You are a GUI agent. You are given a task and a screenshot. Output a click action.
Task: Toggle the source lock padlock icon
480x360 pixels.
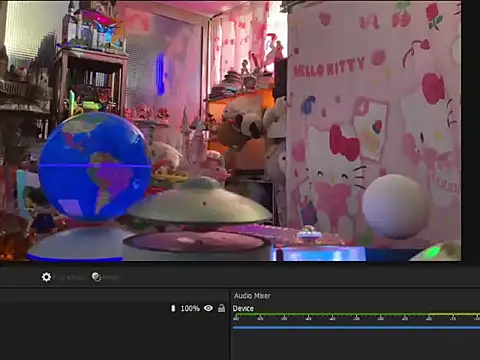(221, 308)
